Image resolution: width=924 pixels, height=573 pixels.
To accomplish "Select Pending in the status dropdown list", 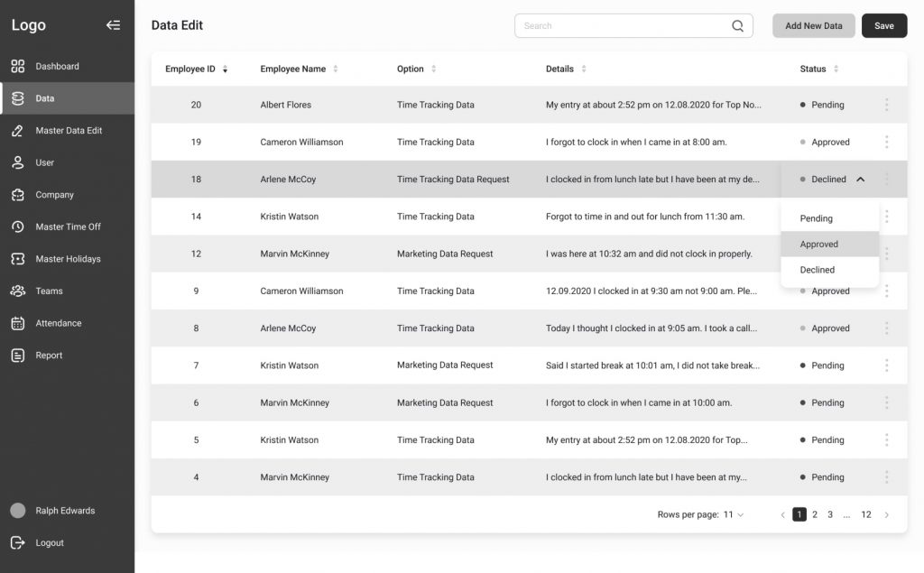I will pos(817,218).
